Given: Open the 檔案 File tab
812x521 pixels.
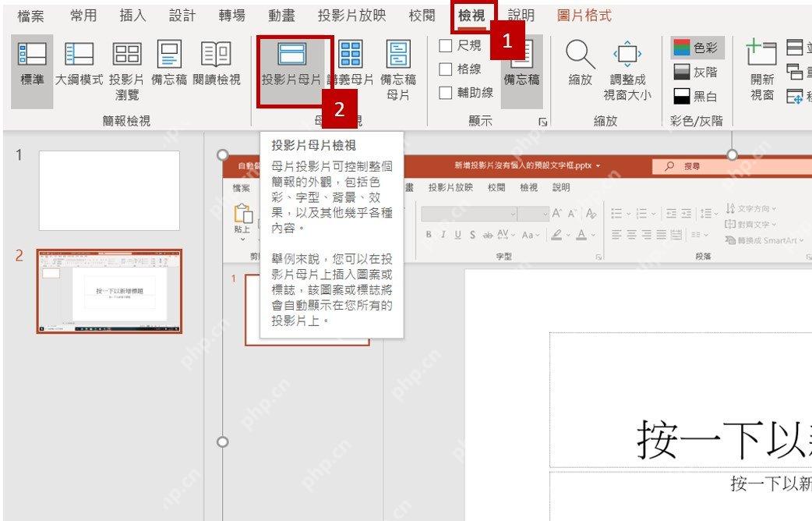Looking at the screenshot, I should point(30,16).
